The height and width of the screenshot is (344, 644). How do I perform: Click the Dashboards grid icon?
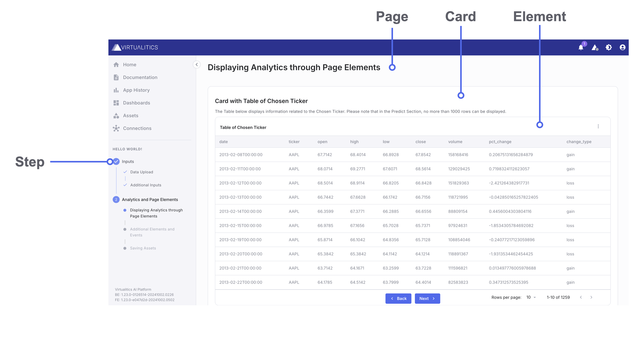[116, 103]
